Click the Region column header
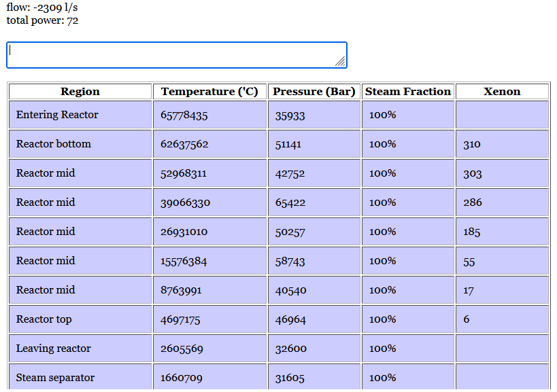Image resolution: width=557 pixels, height=392 pixels. pyautogui.click(x=80, y=92)
